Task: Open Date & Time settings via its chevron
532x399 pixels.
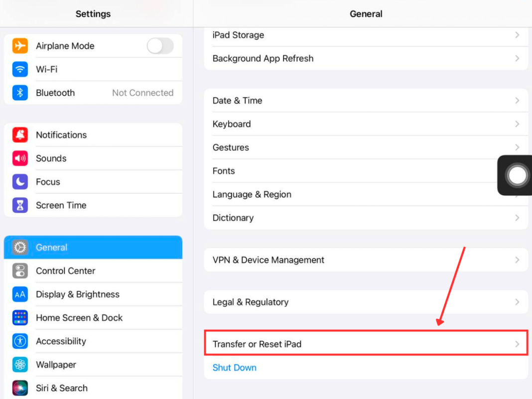Action: pyautogui.click(x=517, y=100)
